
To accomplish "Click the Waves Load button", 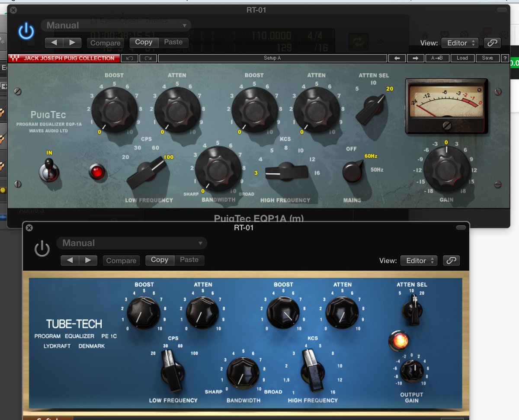I will [462, 58].
